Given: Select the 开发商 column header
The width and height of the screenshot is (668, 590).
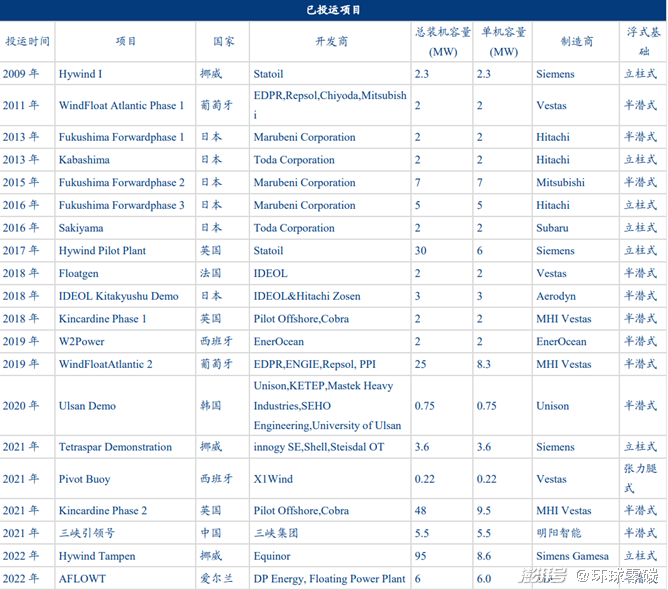Looking at the screenshot, I should point(330,42).
